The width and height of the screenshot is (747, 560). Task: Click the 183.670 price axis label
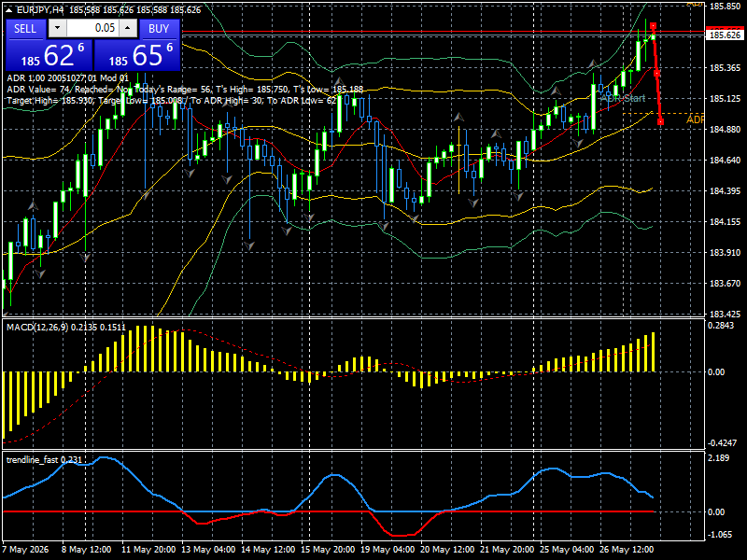(x=726, y=284)
